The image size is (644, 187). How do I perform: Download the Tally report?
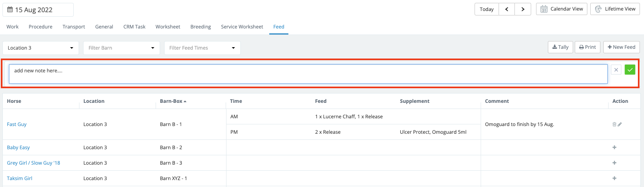pyautogui.click(x=560, y=47)
